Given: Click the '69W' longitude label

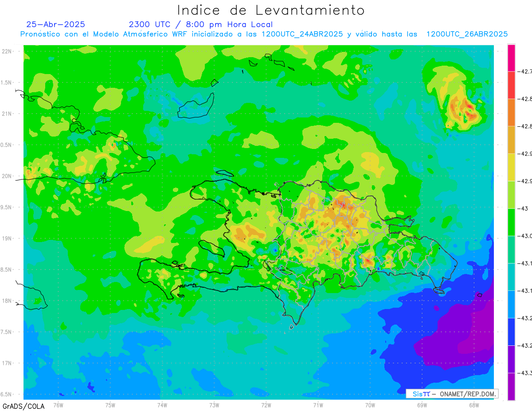Looking at the screenshot, I should click(x=422, y=405).
